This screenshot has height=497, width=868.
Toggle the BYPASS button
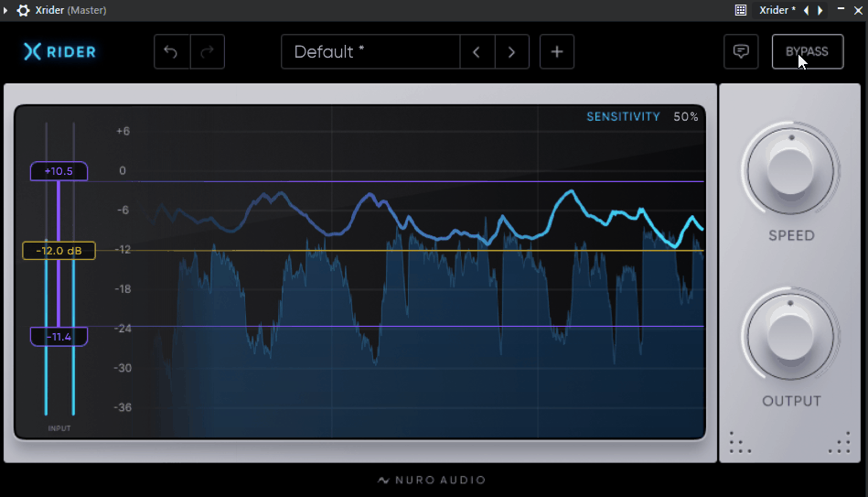coord(808,51)
